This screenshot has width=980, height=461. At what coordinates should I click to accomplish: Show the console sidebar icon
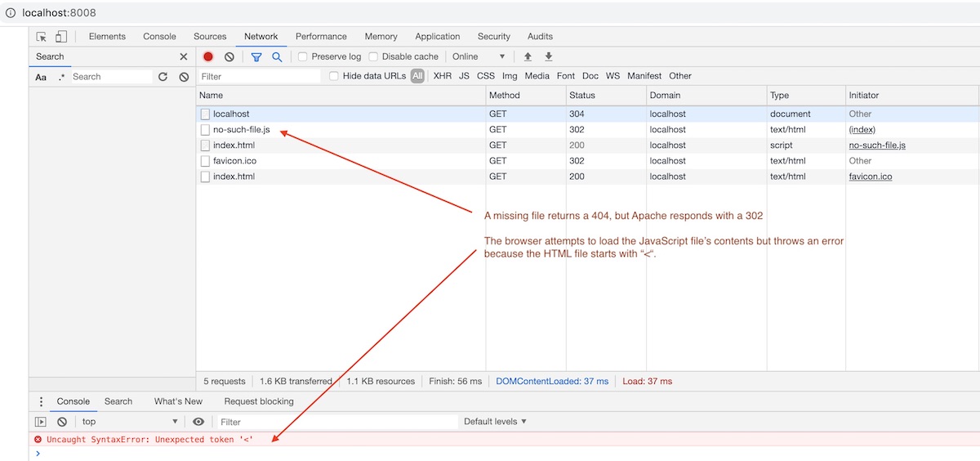click(x=41, y=422)
